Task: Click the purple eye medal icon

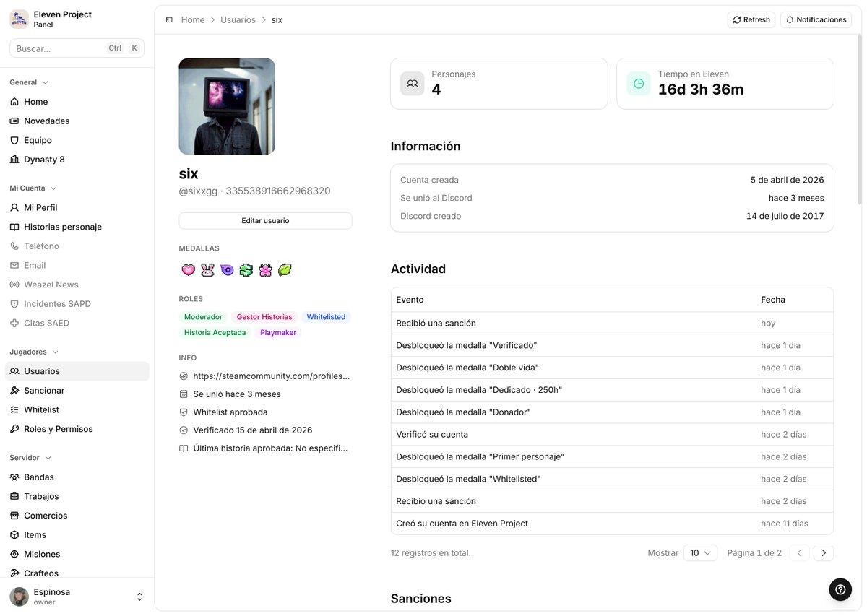Action: [227, 270]
